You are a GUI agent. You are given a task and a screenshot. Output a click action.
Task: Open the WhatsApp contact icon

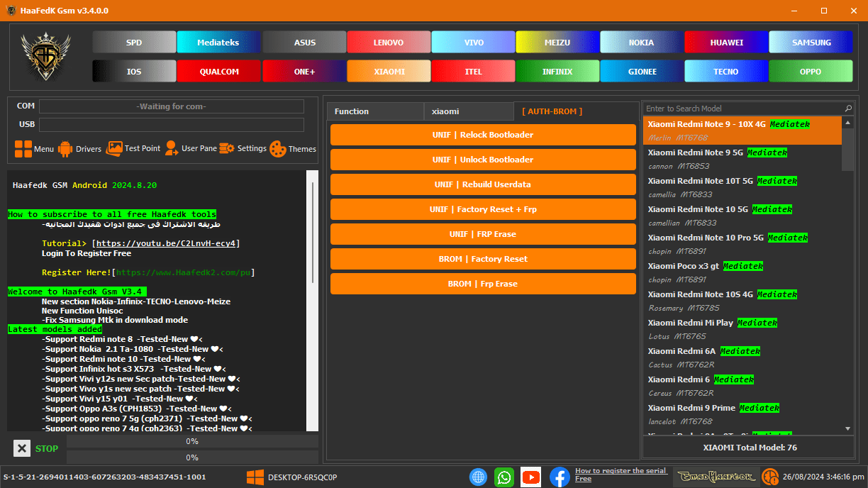click(x=504, y=477)
